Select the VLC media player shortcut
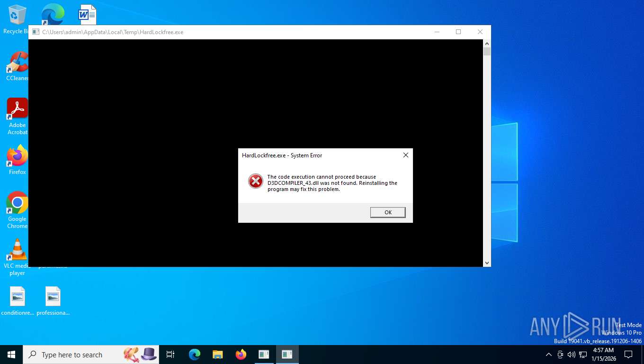This screenshot has width=644, height=364. pos(17,257)
